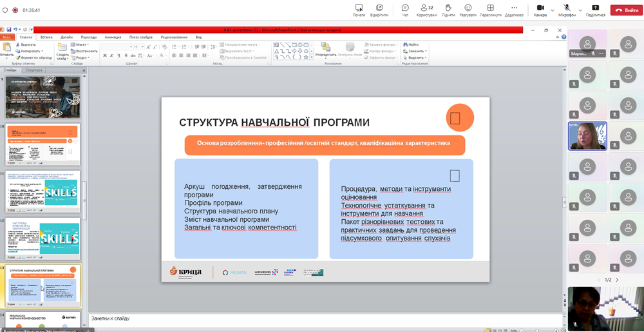The height and width of the screenshot is (332, 644).
Task: Open the Заменить dropdown
Action: pyautogui.click(x=414, y=51)
